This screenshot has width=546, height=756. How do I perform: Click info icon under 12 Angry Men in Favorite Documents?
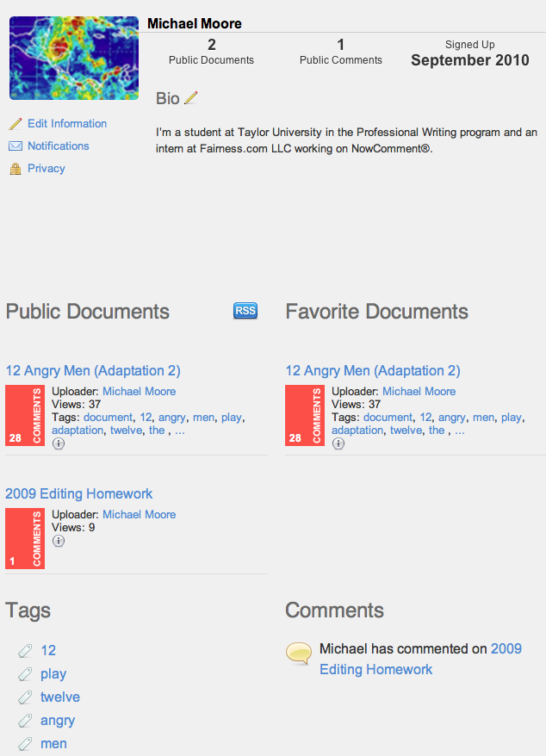(338, 443)
